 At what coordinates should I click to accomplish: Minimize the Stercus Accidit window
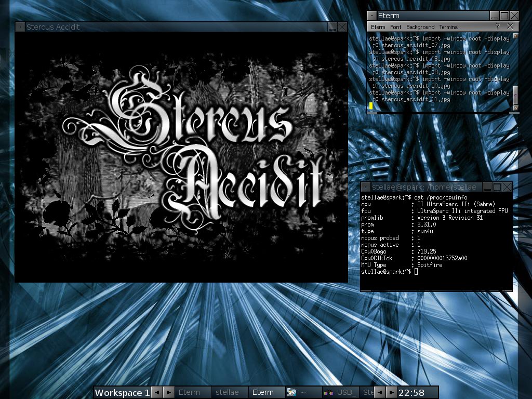(x=332, y=27)
